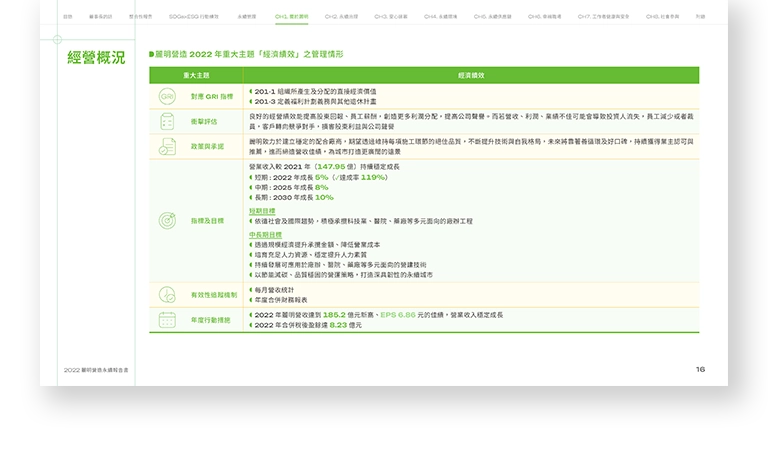Image resolution: width=768 pixels, height=466 pixels.
Task: Click the 政策與承諾 row label
Action: point(207,147)
